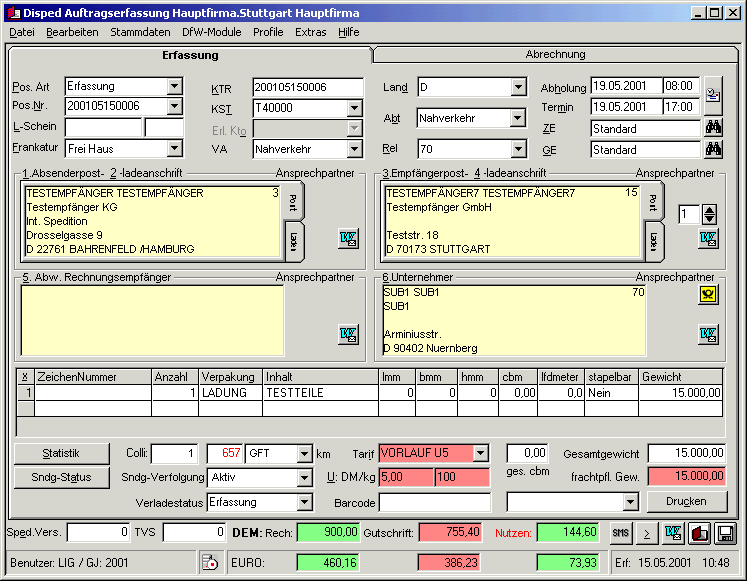Click the document icon in status bar

[209, 561]
